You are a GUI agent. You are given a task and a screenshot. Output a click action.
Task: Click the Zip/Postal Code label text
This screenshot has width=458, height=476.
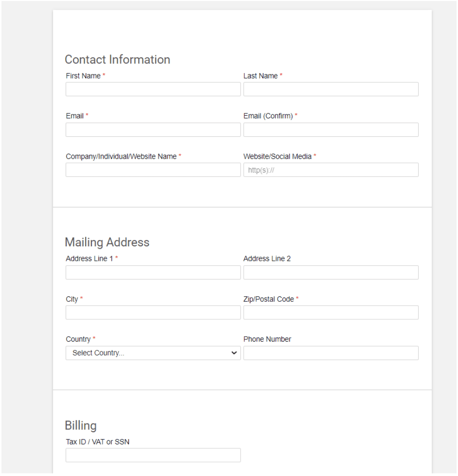click(268, 299)
